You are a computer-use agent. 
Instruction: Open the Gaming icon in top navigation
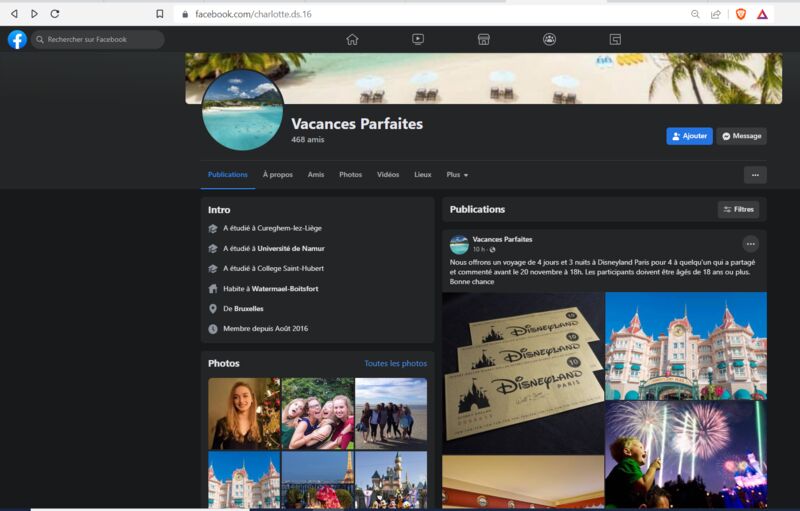(615, 39)
